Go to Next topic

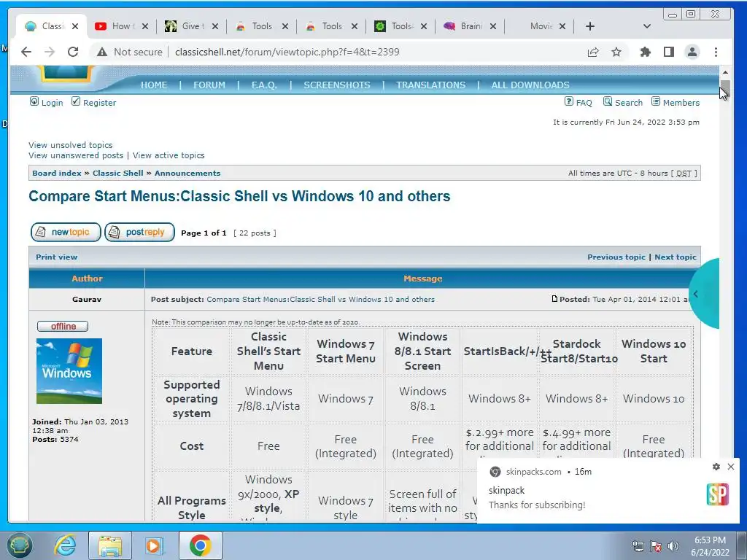(675, 257)
